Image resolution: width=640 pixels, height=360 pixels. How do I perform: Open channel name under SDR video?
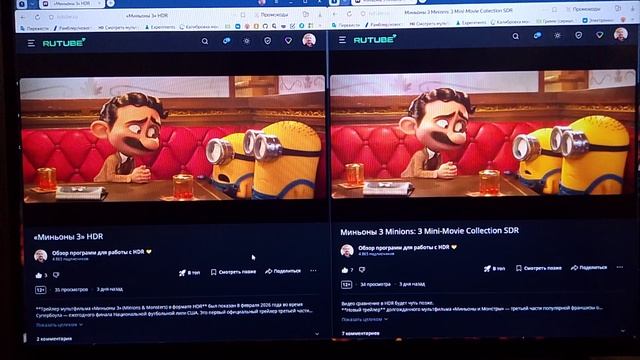(407, 247)
